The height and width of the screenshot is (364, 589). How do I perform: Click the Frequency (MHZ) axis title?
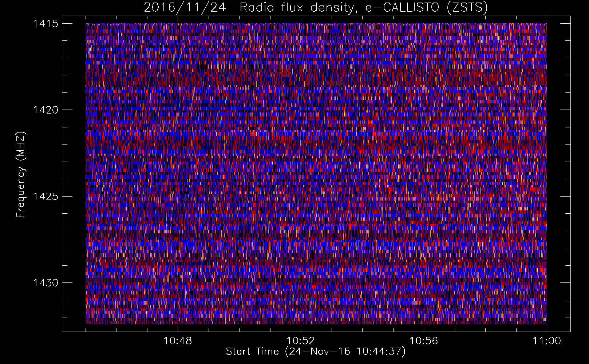(x=21, y=174)
